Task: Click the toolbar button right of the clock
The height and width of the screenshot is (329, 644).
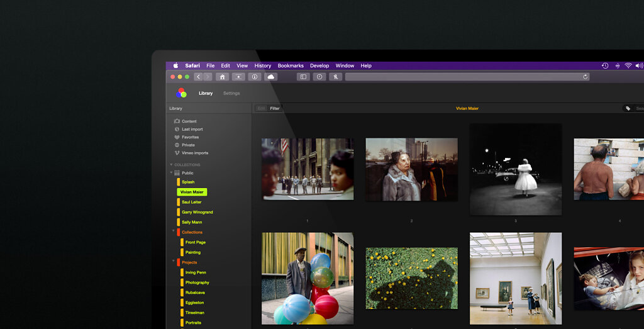Action: click(x=336, y=77)
